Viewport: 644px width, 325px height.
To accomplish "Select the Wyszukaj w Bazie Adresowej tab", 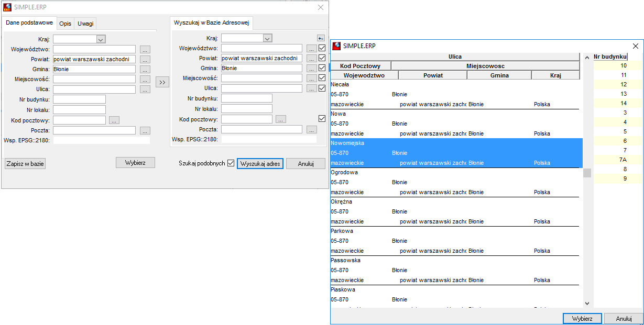I will [x=212, y=23].
